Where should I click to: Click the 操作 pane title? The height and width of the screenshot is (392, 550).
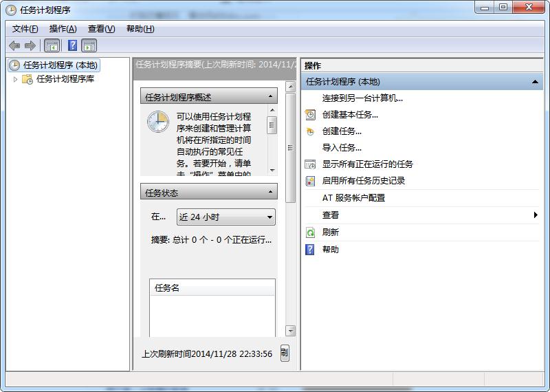click(313, 65)
